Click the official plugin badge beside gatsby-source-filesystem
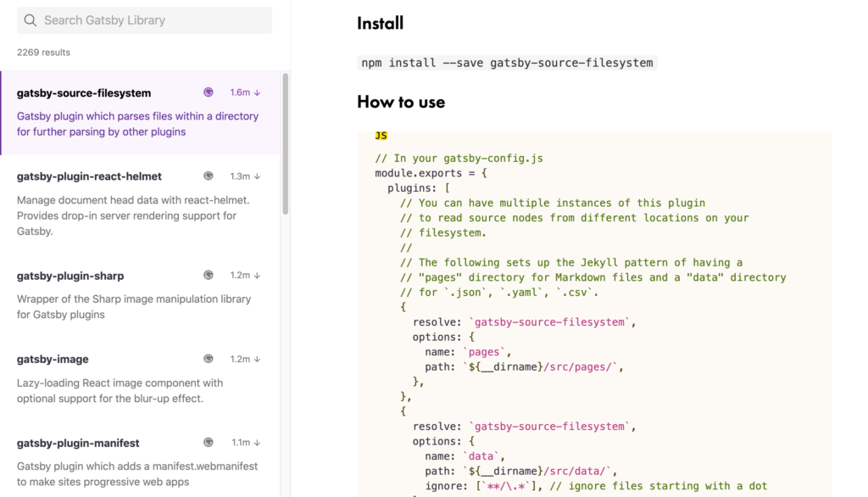Image resolution: width=868 pixels, height=497 pixels. click(x=209, y=92)
